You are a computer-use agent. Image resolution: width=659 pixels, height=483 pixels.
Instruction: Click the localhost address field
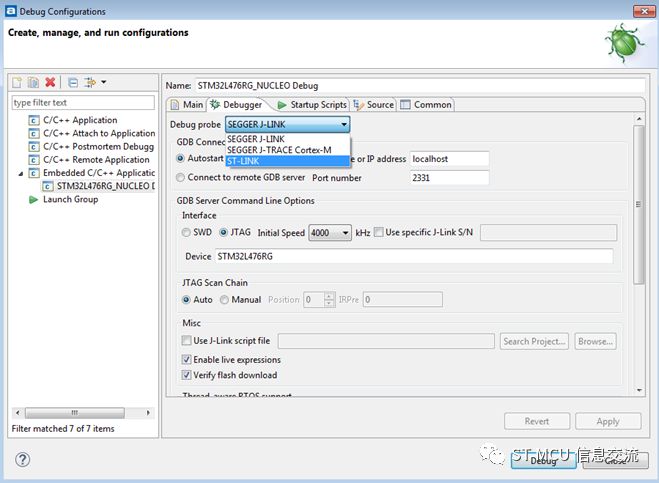point(449,159)
